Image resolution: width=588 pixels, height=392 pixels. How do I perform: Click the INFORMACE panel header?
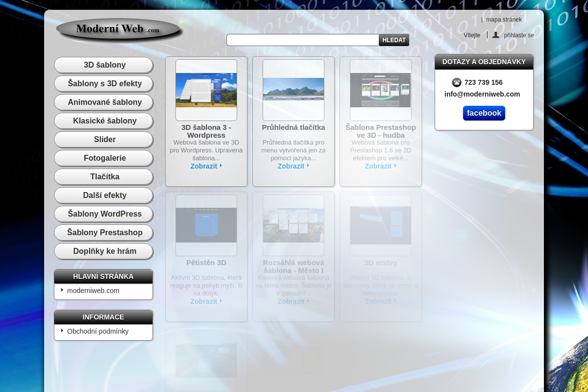[x=103, y=317]
